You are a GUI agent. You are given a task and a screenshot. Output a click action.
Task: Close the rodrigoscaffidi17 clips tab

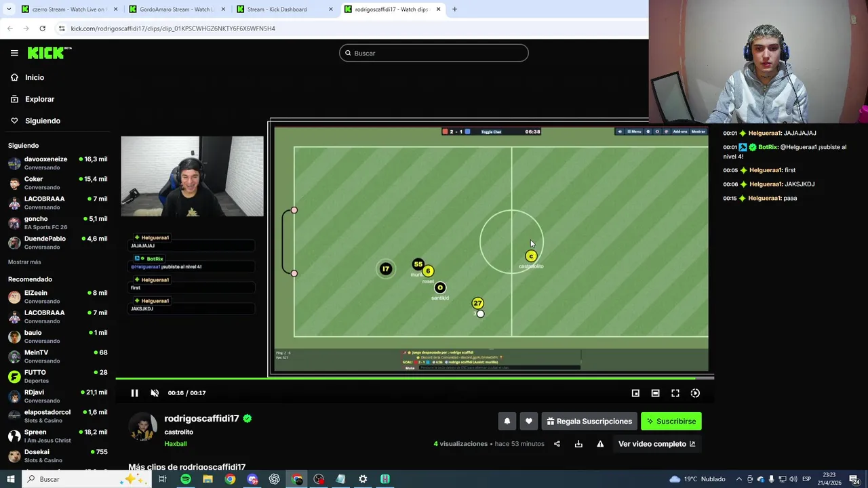tap(438, 9)
